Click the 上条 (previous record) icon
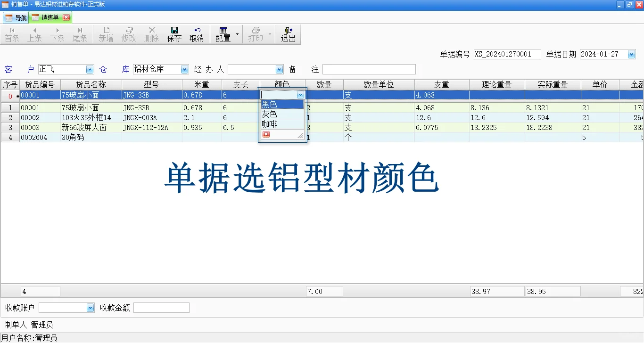Screen dimensions: 644x343 (x=35, y=34)
